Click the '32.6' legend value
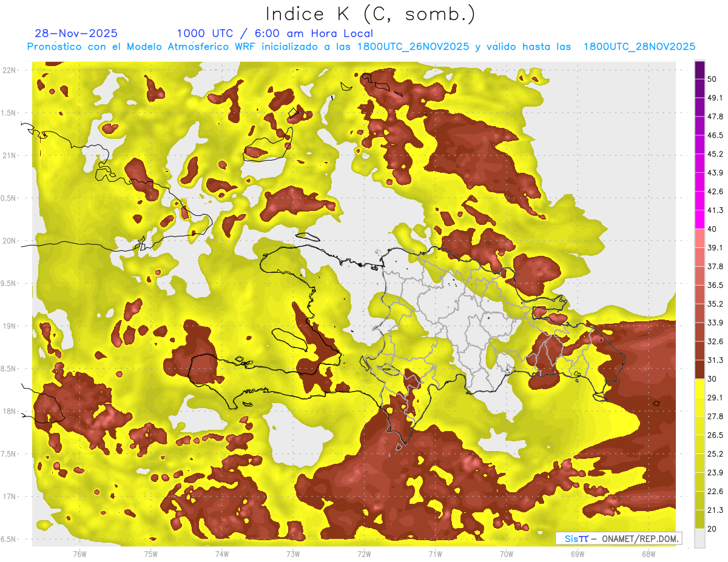728x562 pixels. point(715,341)
